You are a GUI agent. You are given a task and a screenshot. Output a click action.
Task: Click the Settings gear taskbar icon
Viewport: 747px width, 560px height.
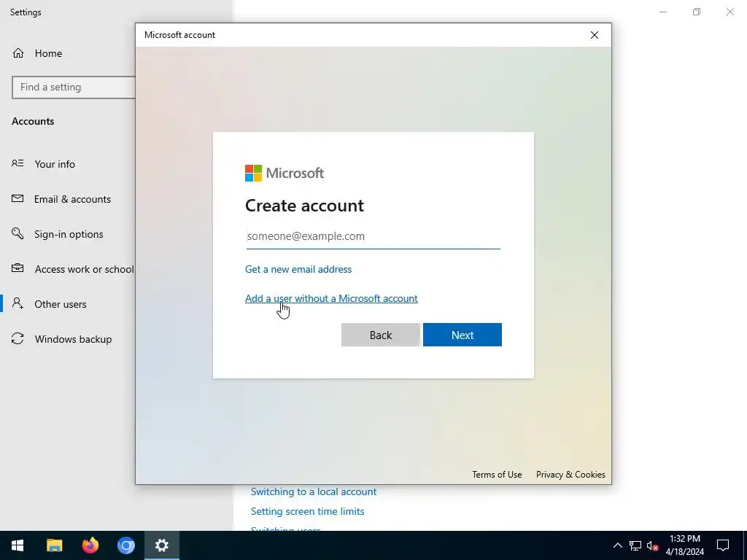pos(161,545)
